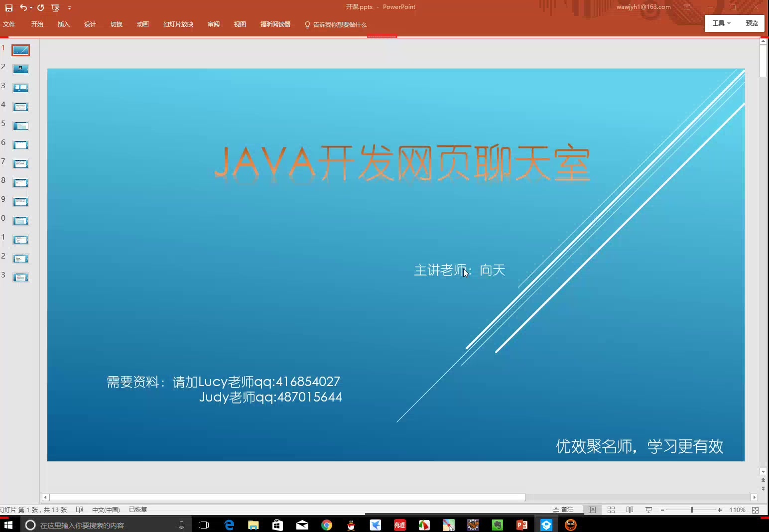Open the 审阅 tab
Image resolution: width=769 pixels, height=532 pixels.
point(214,24)
